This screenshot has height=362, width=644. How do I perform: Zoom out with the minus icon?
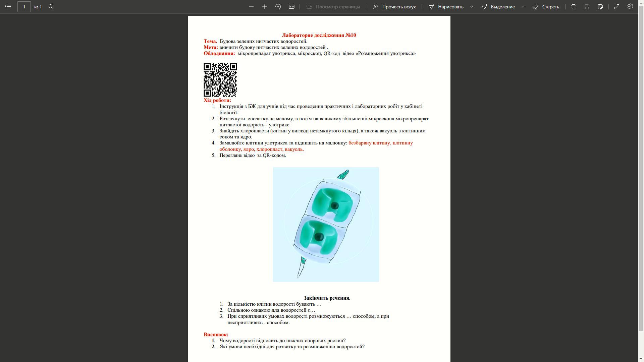[251, 7]
